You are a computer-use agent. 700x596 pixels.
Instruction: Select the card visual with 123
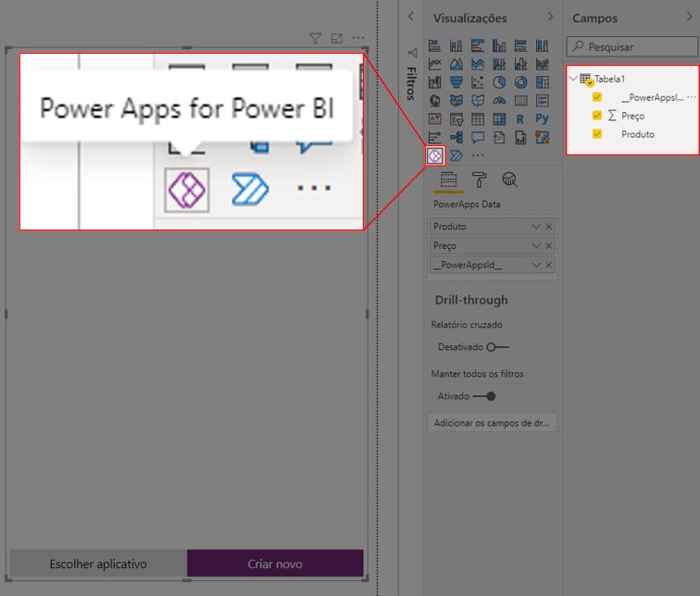520,100
